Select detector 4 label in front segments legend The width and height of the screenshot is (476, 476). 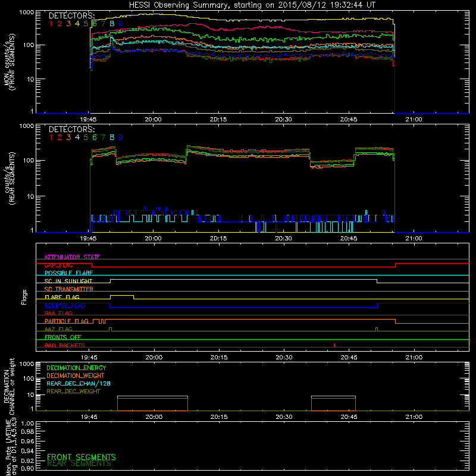pyautogui.click(x=77, y=23)
